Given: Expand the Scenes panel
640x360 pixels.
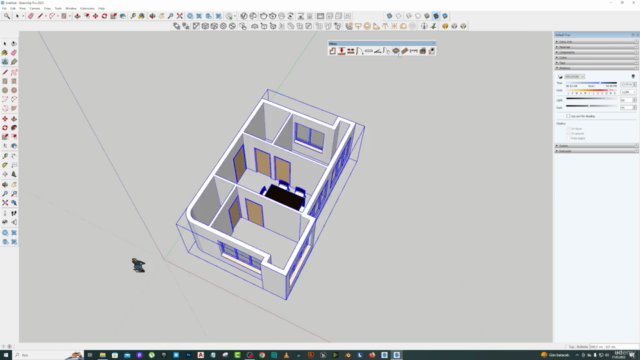Looking at the screenshot, I should [x=596, y=146].
